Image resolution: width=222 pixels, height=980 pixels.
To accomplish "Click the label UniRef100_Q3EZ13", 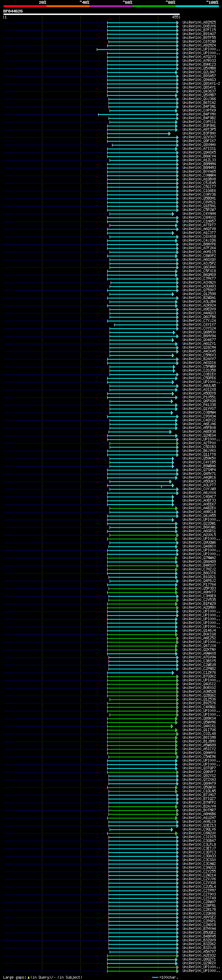I will click(x=199, y=826).
